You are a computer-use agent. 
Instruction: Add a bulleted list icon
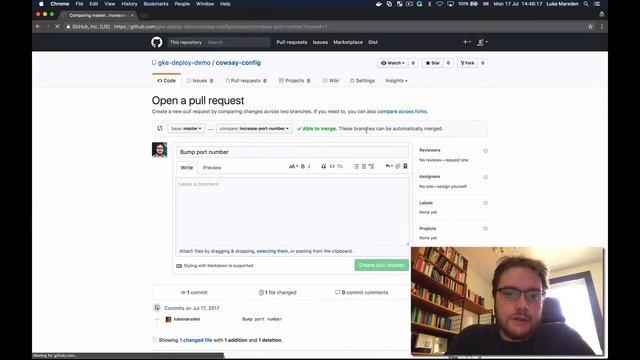pyautogui.click(x=356, y=166)
